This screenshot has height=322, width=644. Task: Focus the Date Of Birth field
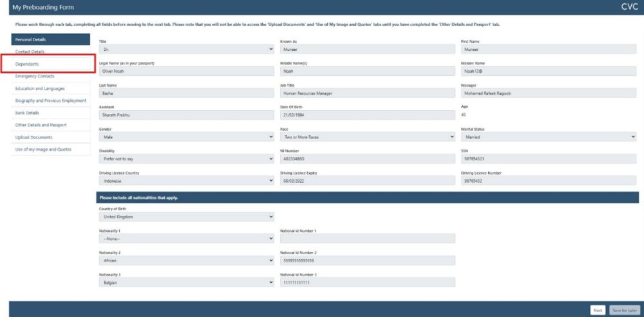tap(368, 115)
